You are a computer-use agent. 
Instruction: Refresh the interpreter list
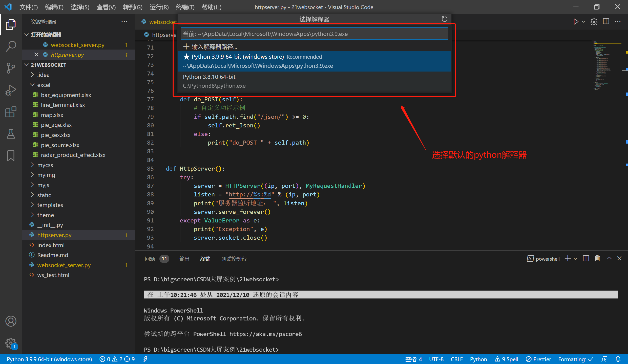coord(445,19)
